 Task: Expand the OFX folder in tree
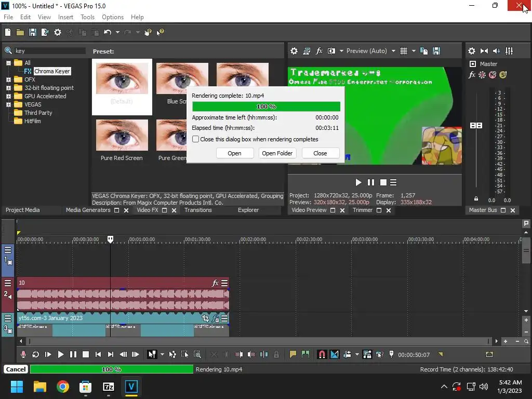click(8, 79)
